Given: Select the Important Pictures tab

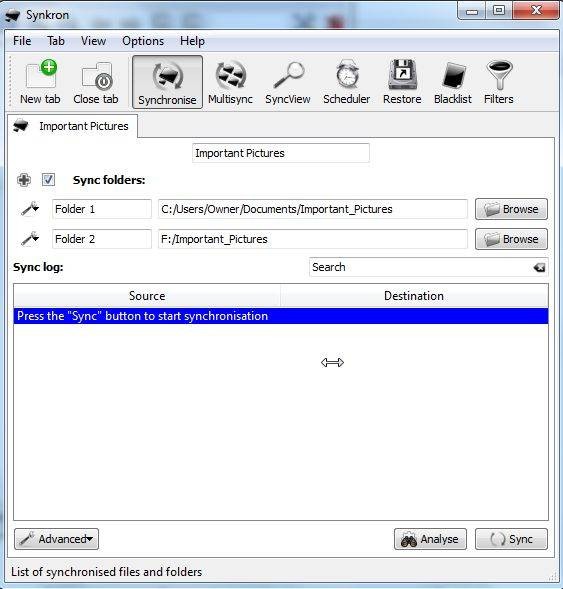Looking at the screenshot, I should 72,126.
